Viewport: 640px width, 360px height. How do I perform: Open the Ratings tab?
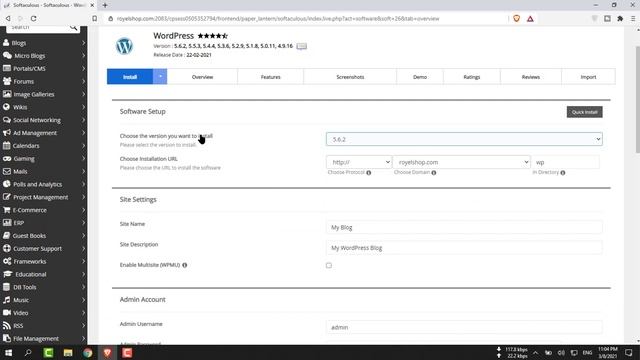coord(472,77)
